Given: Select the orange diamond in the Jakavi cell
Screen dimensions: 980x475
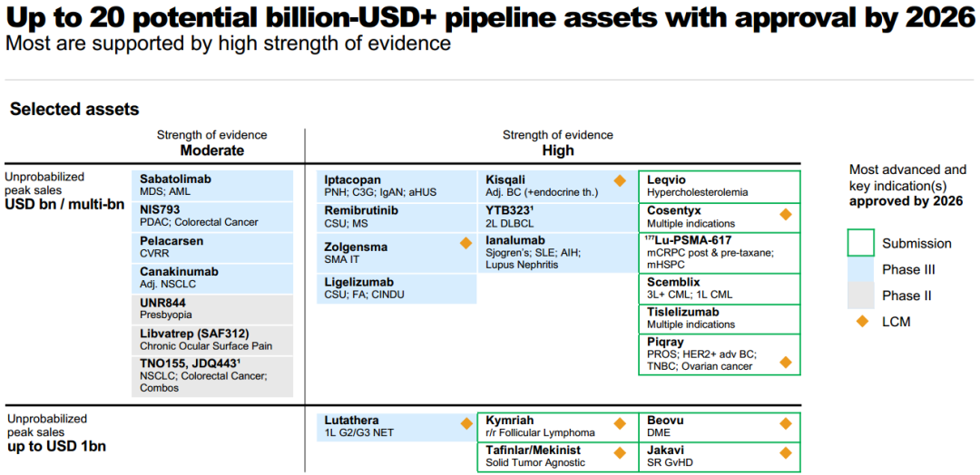Looking at the screenshot, I should pyautogui.click(x=786, y=452).
